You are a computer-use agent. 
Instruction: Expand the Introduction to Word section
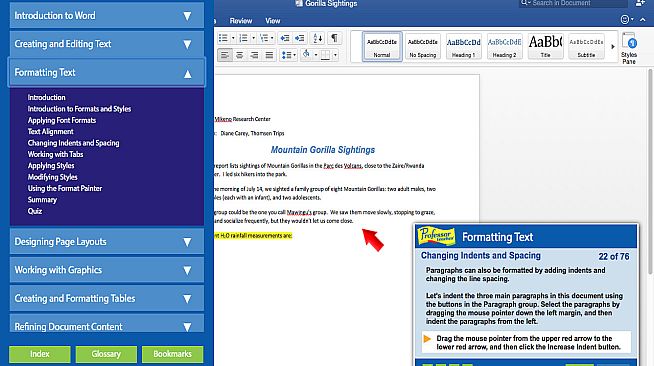pyautogui.click(x=107, y=15)
